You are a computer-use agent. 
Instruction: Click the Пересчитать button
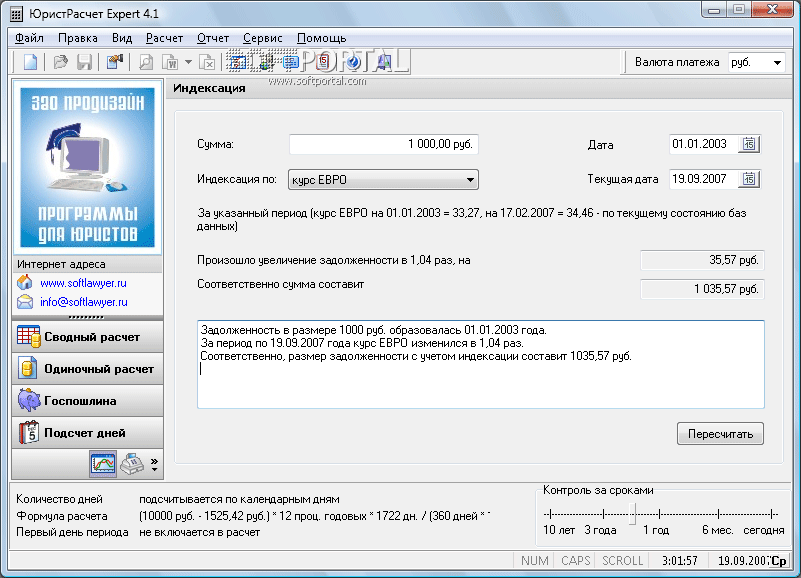click(x=720, y=434)
